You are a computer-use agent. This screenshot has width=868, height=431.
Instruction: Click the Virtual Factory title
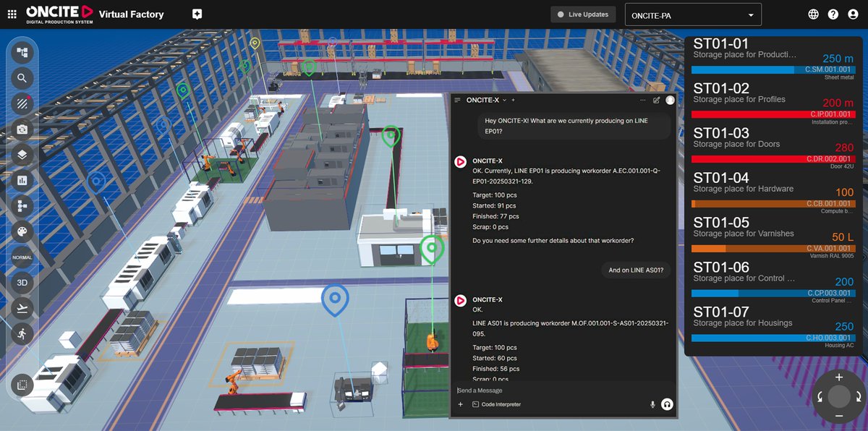pos(131,14)
